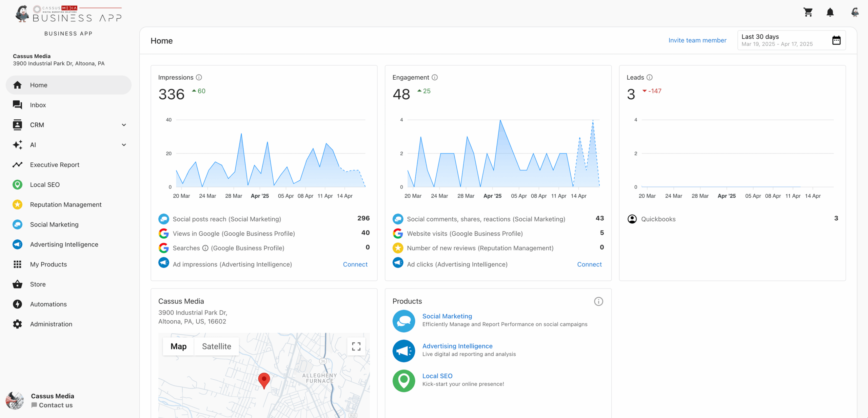Click the Social Marketing product icon
The height and width of the screenshot is (418, 868).
coord(404,321)
